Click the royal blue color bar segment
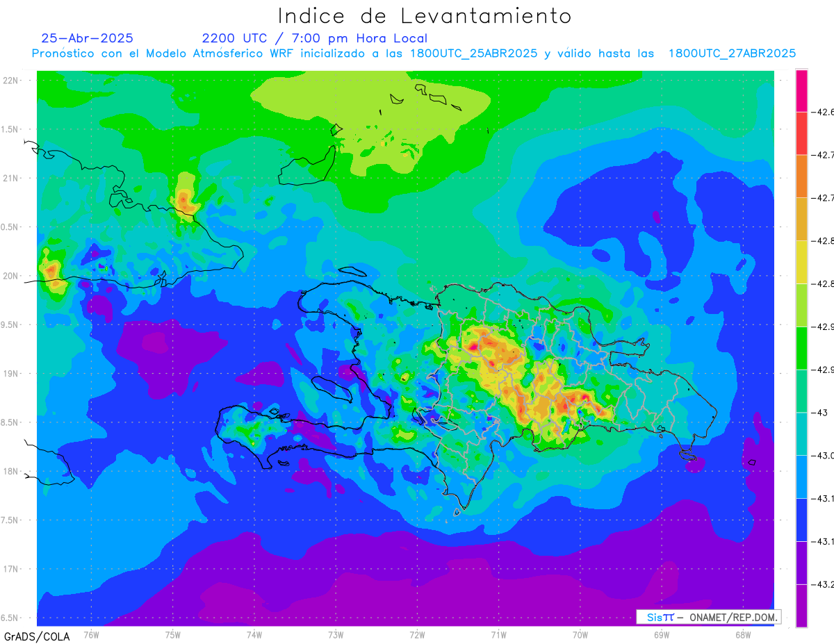This screenshot has width=834, height=644. coord(801,520)
